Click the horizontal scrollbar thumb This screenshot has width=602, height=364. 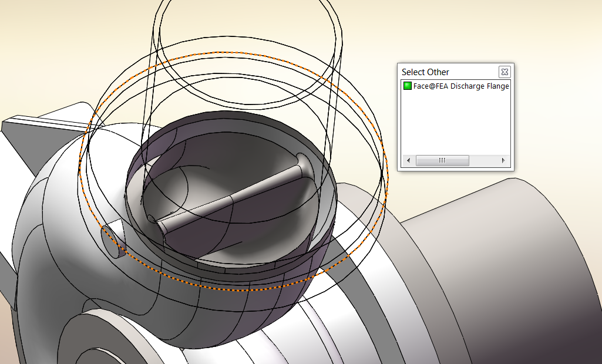pos(442,160)
